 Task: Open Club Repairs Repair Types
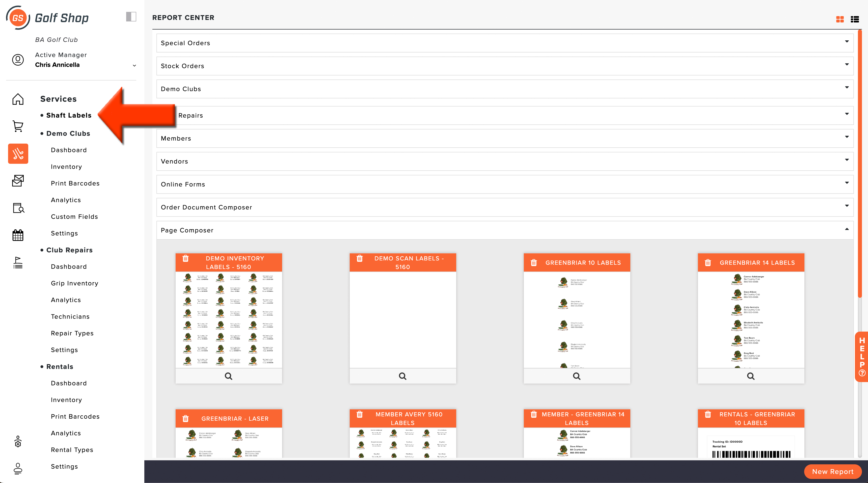(72, 333)
